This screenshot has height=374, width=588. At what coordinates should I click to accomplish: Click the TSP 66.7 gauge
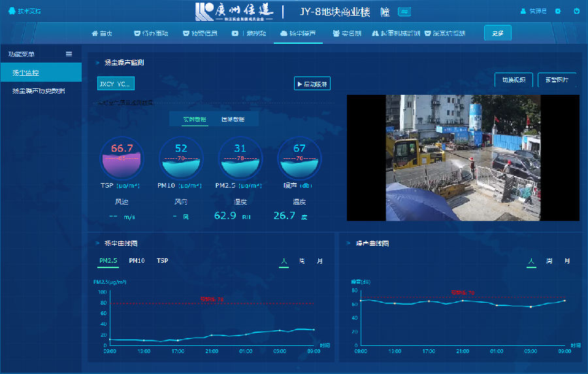click(x=122, y=158)
